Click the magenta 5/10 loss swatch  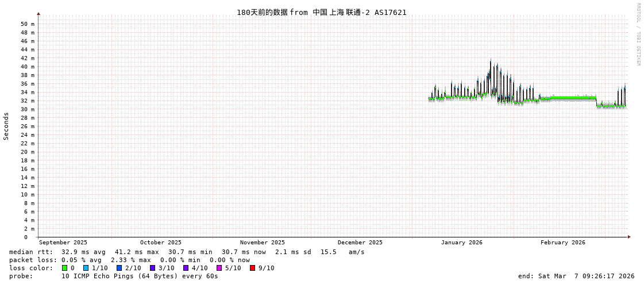(x=219, y=268)
